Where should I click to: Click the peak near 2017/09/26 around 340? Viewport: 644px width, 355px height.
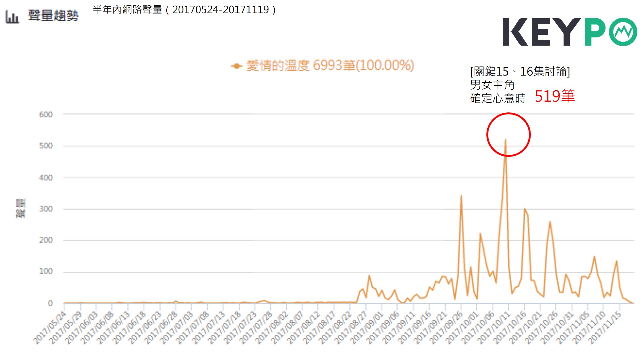coord(461,196)
